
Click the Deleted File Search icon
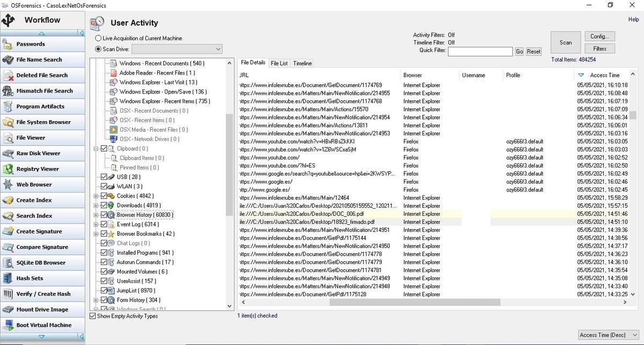[8, 76]
